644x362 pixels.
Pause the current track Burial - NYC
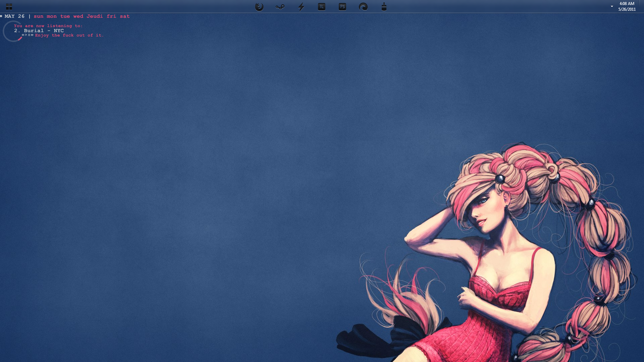click(29, 35)
